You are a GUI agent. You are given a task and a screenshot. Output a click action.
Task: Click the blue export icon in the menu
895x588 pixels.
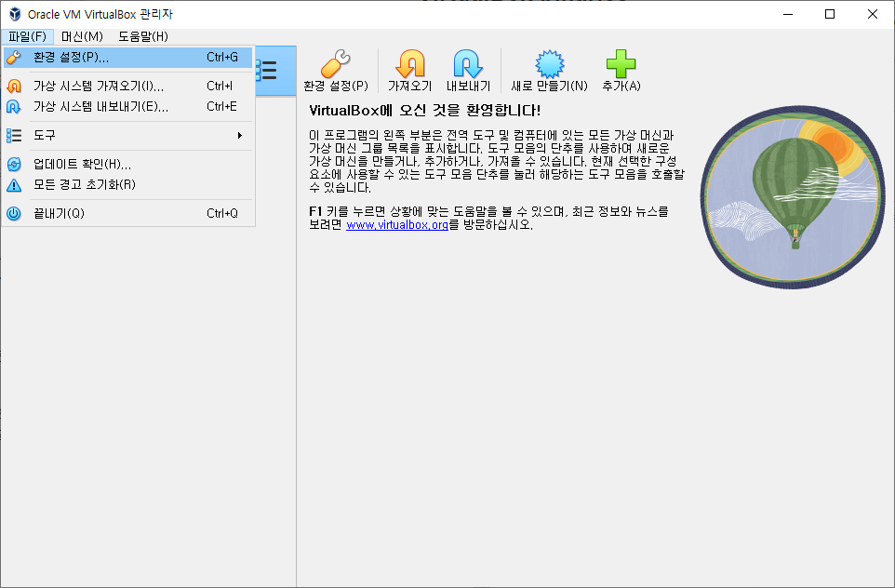click(14, 106)
